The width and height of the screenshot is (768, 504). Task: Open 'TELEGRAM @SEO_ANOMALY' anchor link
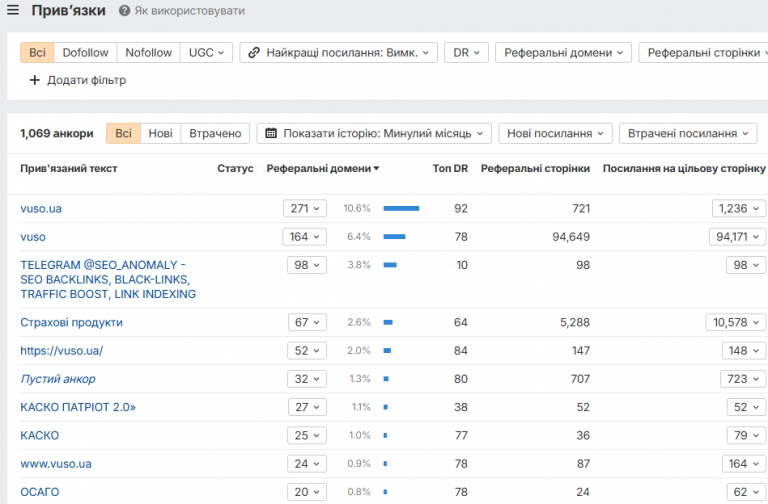108,279
